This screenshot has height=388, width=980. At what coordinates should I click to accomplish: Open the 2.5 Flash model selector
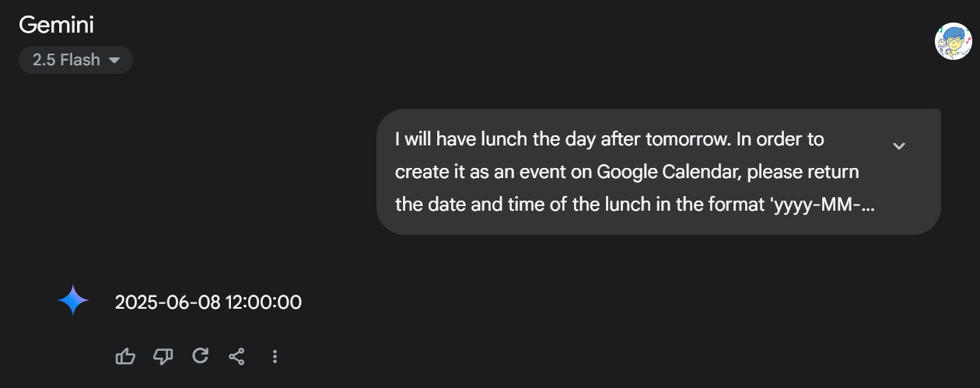[x=75, y=60]
